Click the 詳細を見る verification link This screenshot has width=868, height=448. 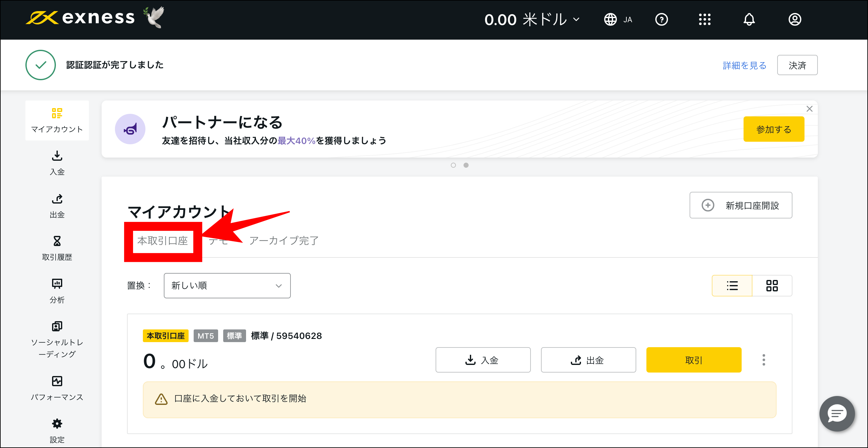point(743,65)
